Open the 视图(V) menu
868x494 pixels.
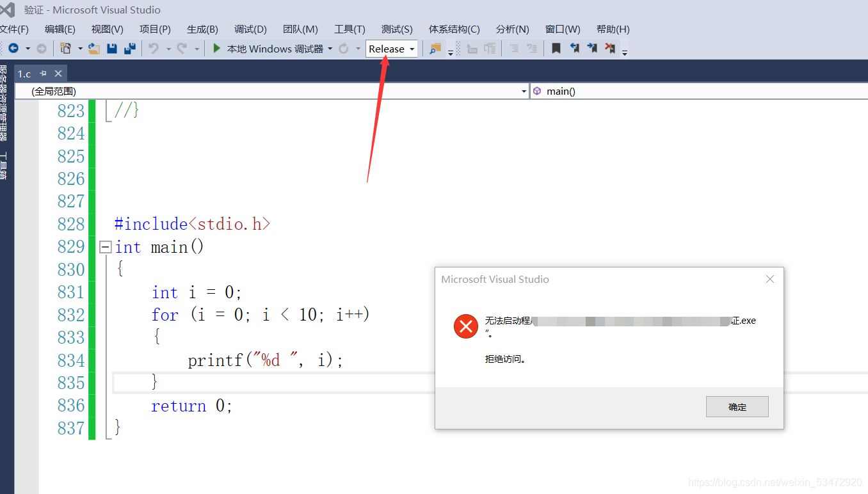pyautogui.click(x=108, y=29)
